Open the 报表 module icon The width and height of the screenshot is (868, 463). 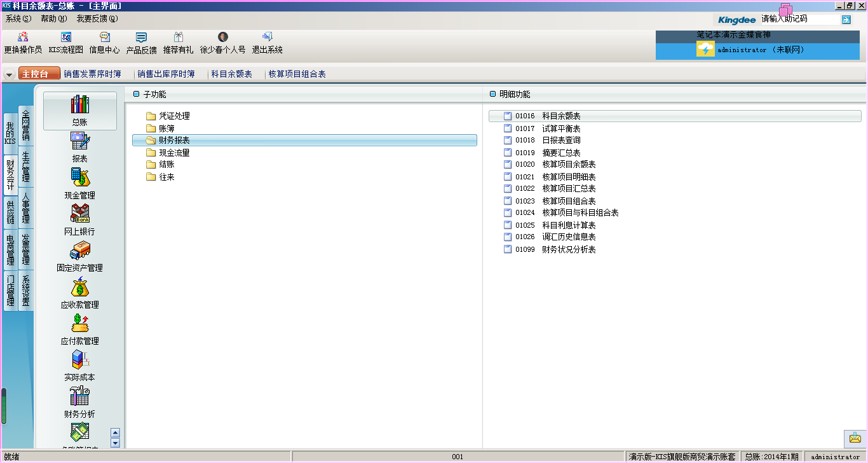[79, 147]
